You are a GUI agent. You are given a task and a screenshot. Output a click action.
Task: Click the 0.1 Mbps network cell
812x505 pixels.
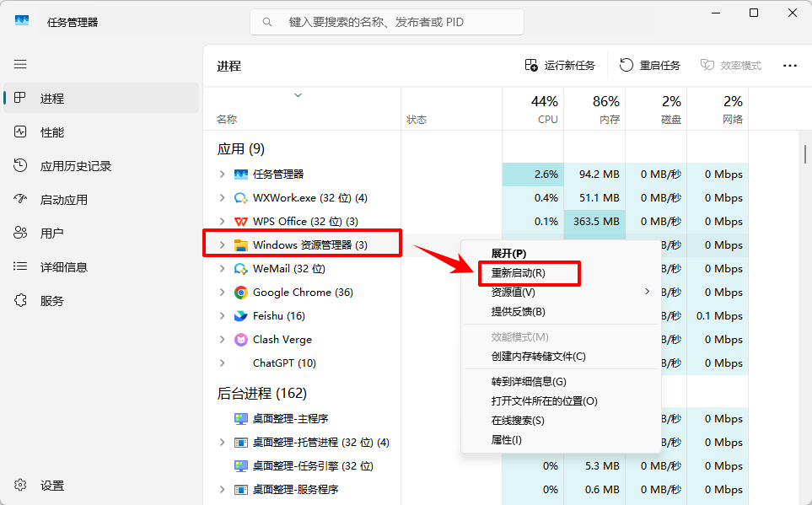click(x=718, y=316)
